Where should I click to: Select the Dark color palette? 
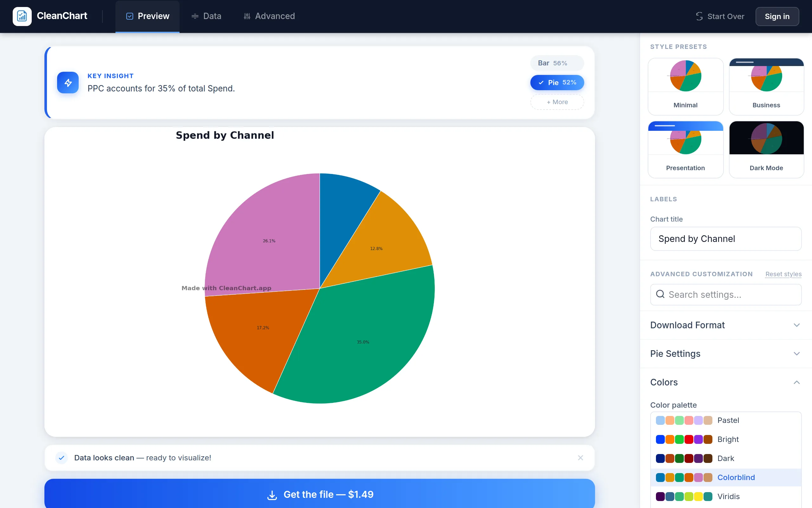pos(726,458)
